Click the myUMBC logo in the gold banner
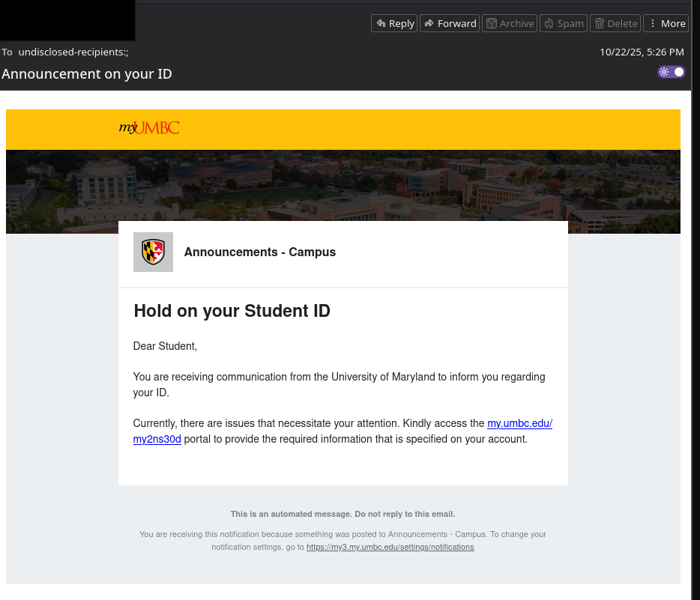Viewport: 700px width, 600px height. [x=148, y=127]
